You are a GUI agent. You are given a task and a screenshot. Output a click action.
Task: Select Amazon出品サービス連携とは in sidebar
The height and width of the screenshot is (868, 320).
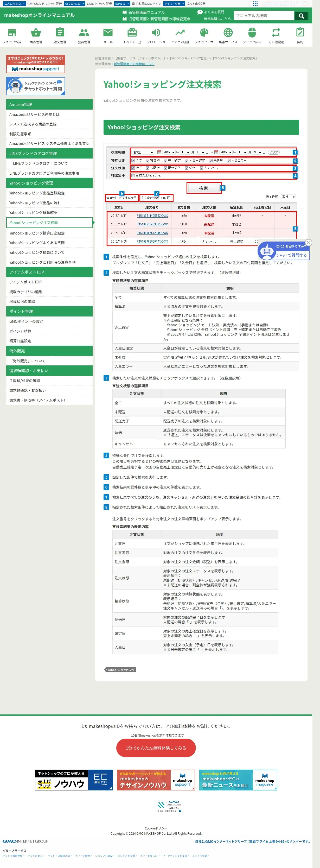[x=49, y=115]
